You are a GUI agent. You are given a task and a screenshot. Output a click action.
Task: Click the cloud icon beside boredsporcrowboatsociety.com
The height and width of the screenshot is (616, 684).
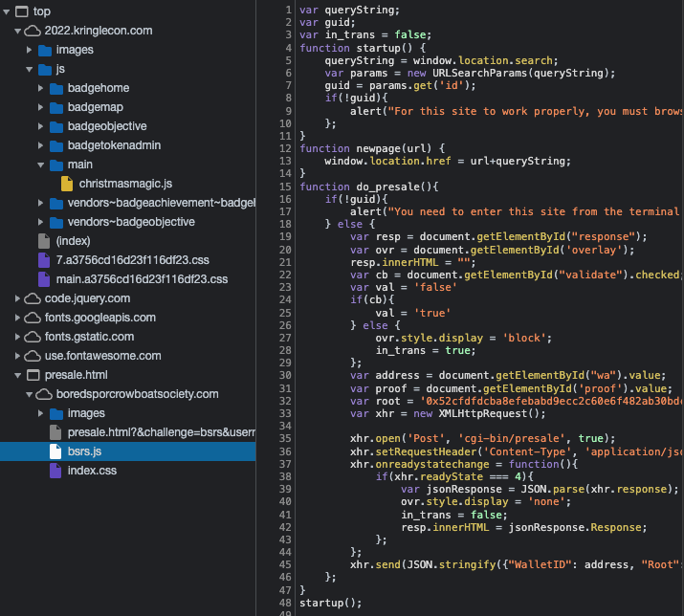44,394
